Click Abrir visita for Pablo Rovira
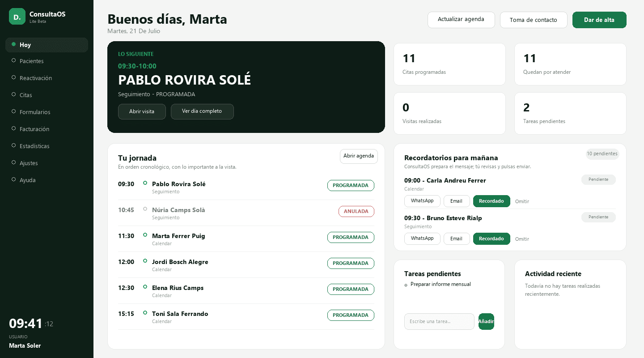 (142, 111)
